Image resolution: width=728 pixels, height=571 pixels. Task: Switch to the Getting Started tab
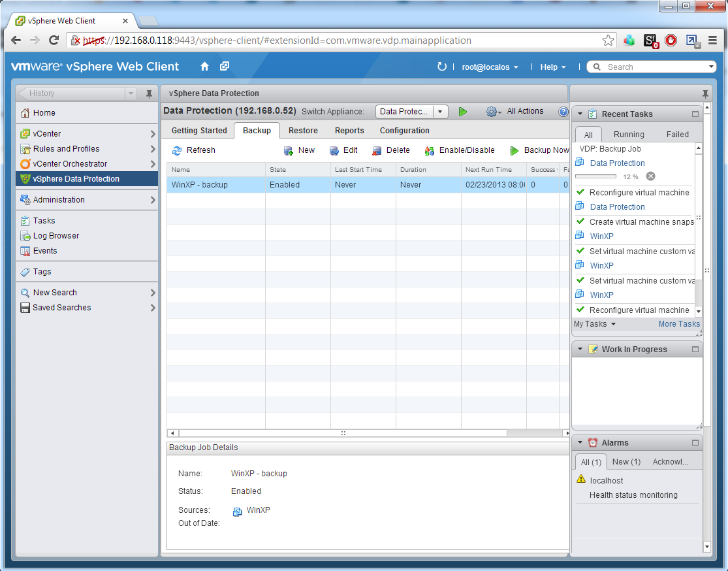[x=199, y=131]
